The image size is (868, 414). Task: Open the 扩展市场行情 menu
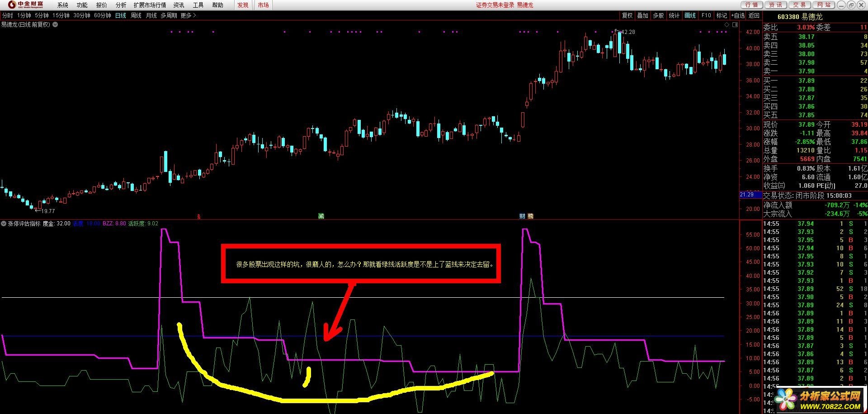[150, 5]
